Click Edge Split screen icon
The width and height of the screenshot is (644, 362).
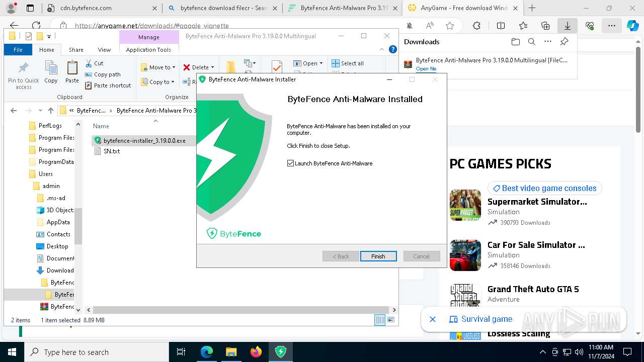pos(501,26)
